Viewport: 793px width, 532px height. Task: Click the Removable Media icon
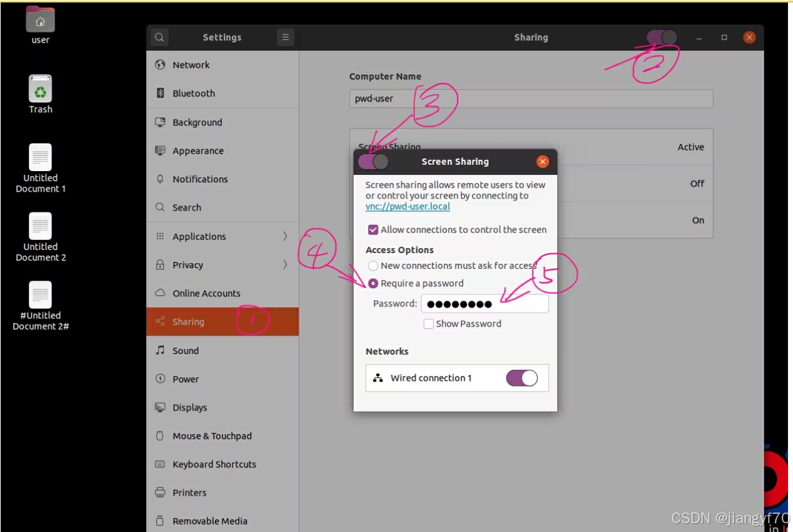tap(160, 521)
